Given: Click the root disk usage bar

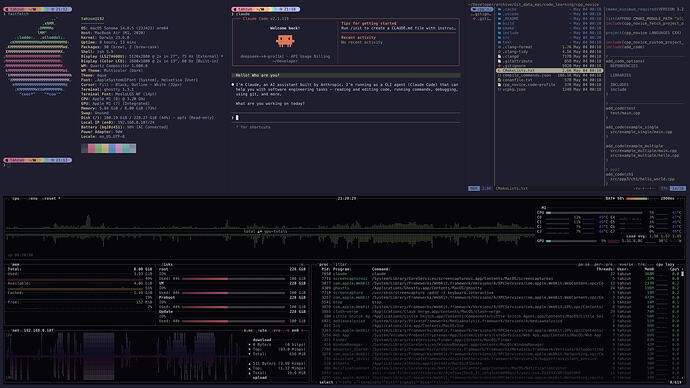Looking at the screenshot, I should [233, 278].
